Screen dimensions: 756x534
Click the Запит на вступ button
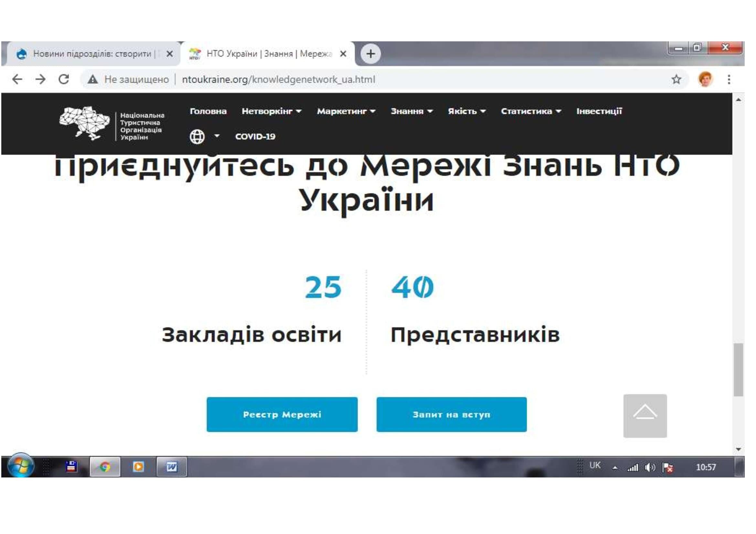[452, 414]
